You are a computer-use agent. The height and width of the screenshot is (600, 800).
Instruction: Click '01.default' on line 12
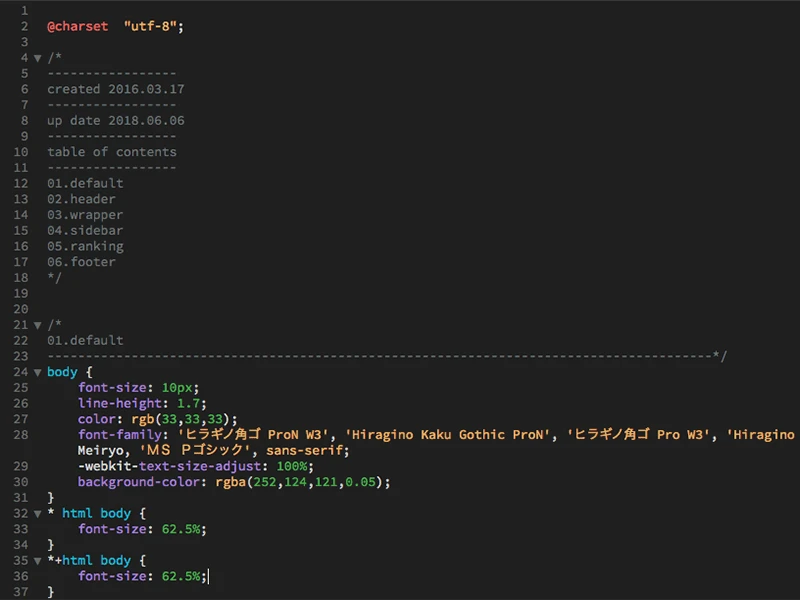coord(85,183)
